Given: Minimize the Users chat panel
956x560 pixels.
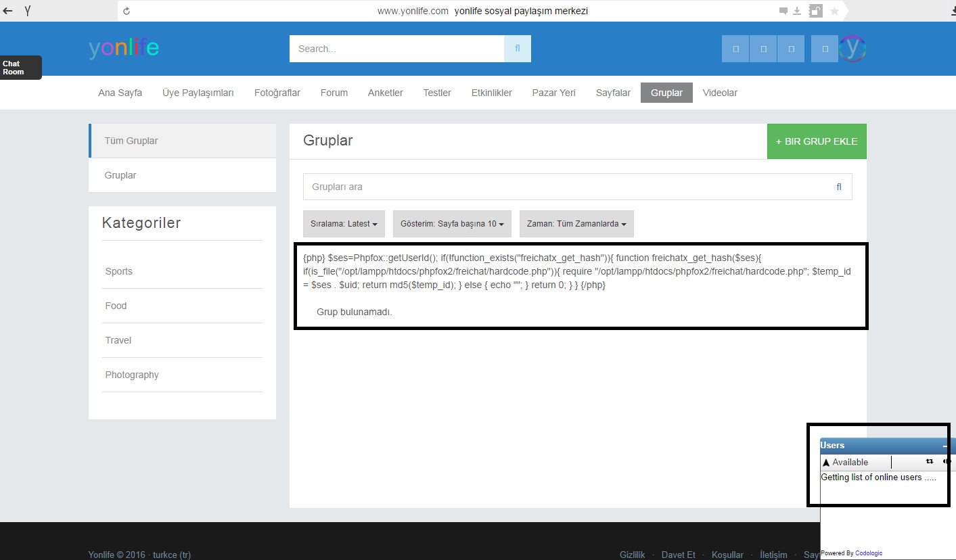Looking at the screenshot, I should pos(946,446).
